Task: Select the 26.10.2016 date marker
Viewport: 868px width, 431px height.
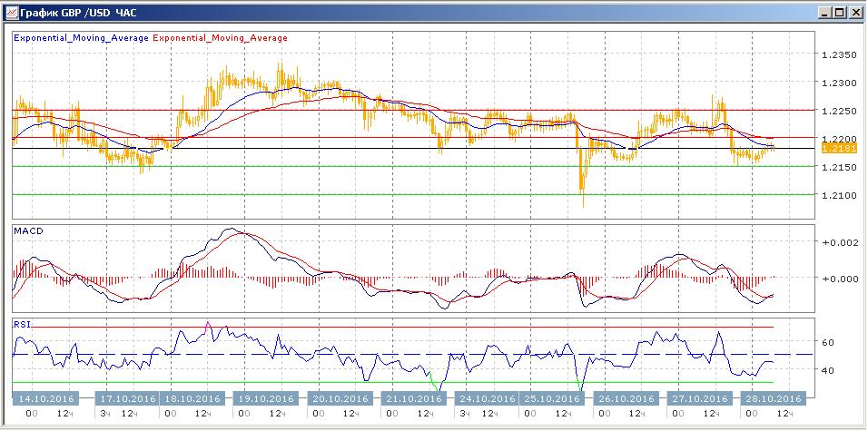Action: click(626, 398)
